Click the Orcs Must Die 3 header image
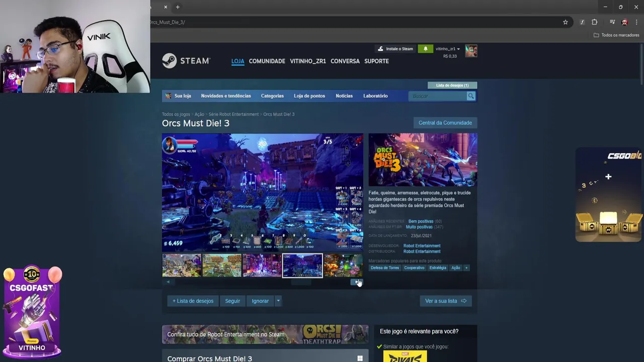This screenshot has width=644, height=362. pos(423,160)
